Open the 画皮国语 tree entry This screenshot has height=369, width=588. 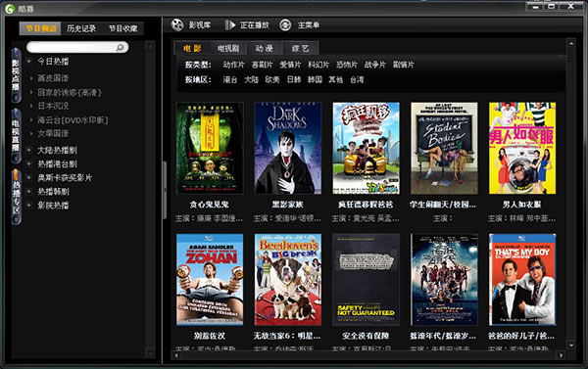click(53, 78)
